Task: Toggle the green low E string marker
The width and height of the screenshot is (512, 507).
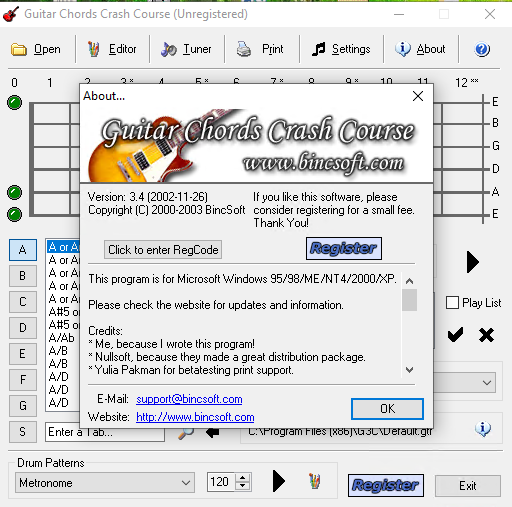Action: coord(15,214)
